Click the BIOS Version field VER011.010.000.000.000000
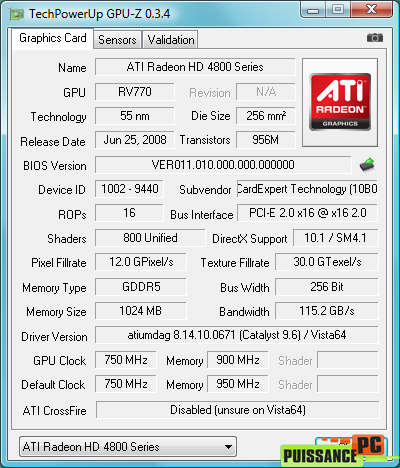The width and height of the screenshot is (400, 468). point(223,165)
